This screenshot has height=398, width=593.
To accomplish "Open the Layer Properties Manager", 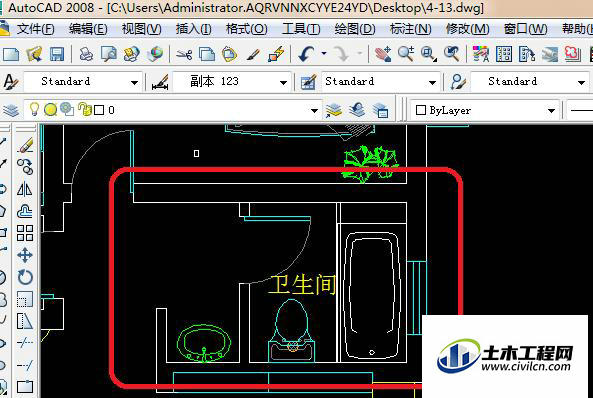I will pyautogui.click(x=11, y=110).
